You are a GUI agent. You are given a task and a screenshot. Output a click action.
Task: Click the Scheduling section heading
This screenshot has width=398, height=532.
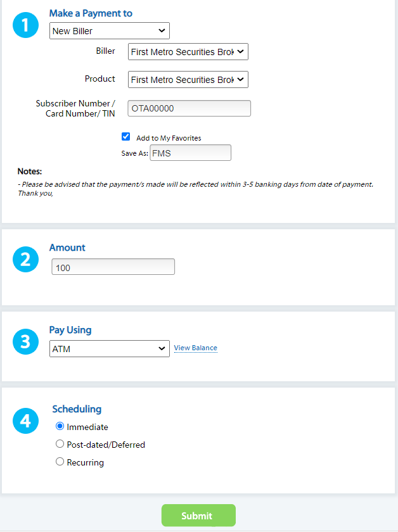point(77,409)
